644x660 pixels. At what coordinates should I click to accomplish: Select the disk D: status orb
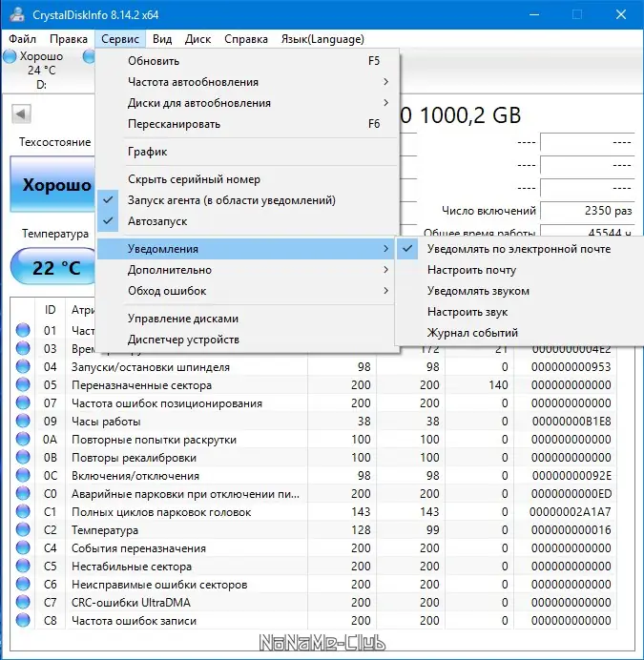coord(10,57)
